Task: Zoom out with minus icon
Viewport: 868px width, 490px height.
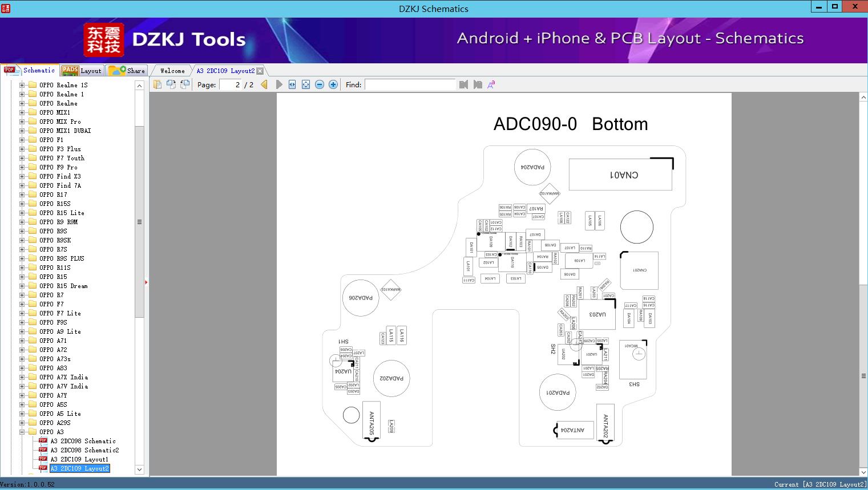Action: click(320, 84)
